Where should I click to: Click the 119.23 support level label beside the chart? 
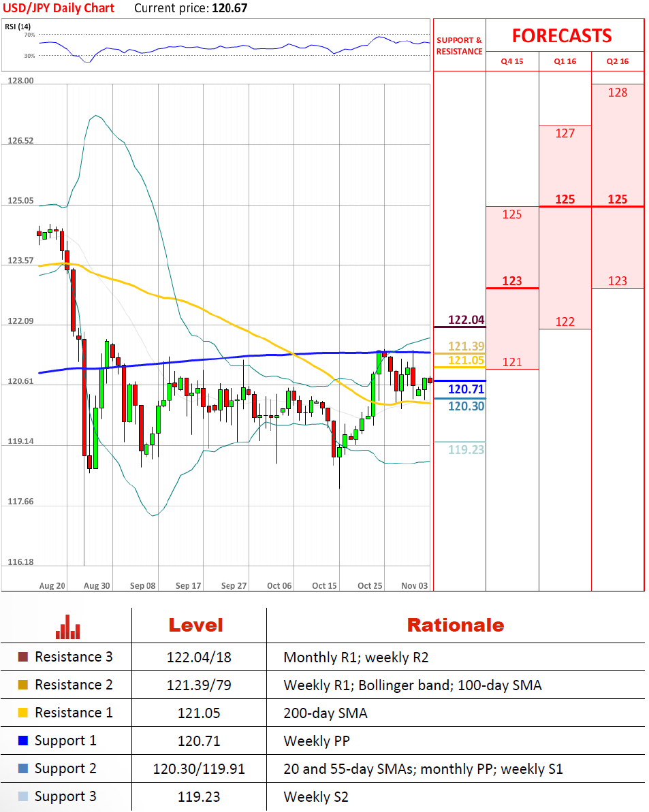pos(466,450)
